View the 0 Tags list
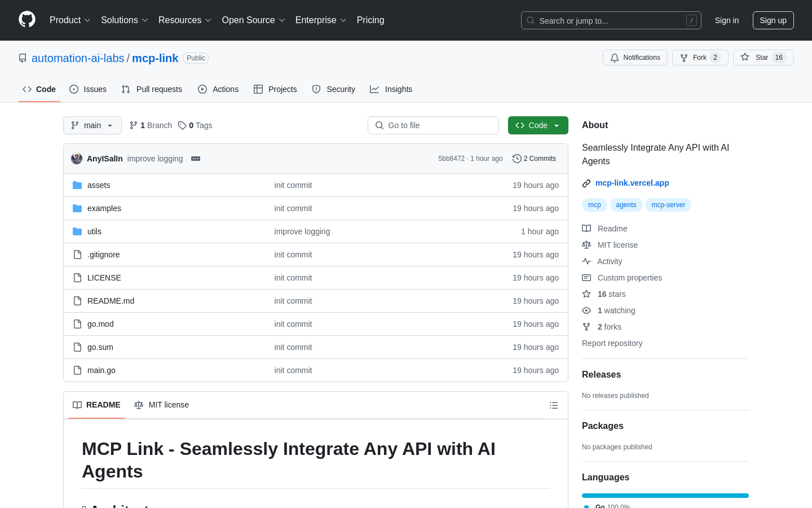Viewport: 812px width, 508px height. 195,125
